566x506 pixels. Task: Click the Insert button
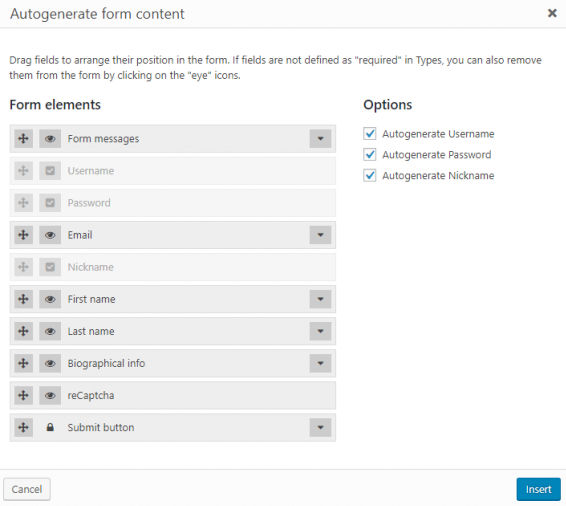(x=538, y=489)
